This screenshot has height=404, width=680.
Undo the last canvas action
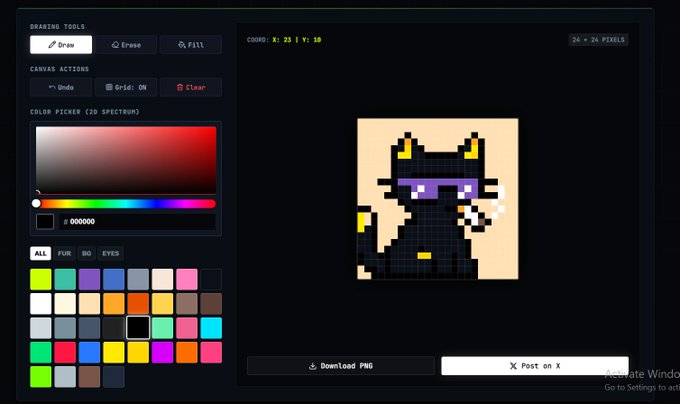(61, 87)
